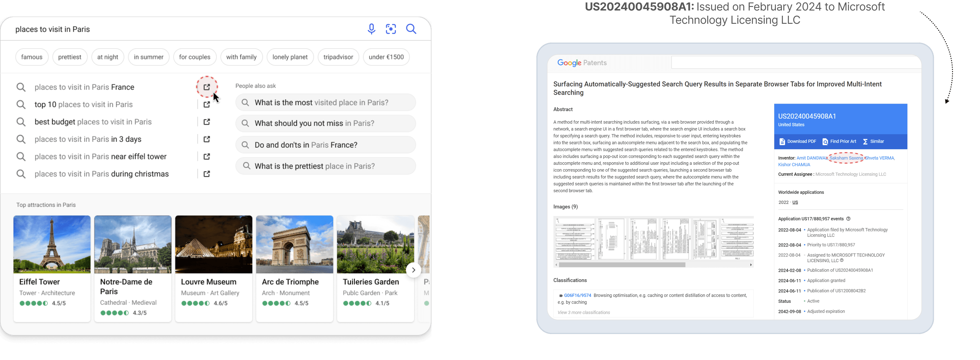
Task: Expand 'Do and don'ts in Paris France?' question
Action: [x=325, y=145]
